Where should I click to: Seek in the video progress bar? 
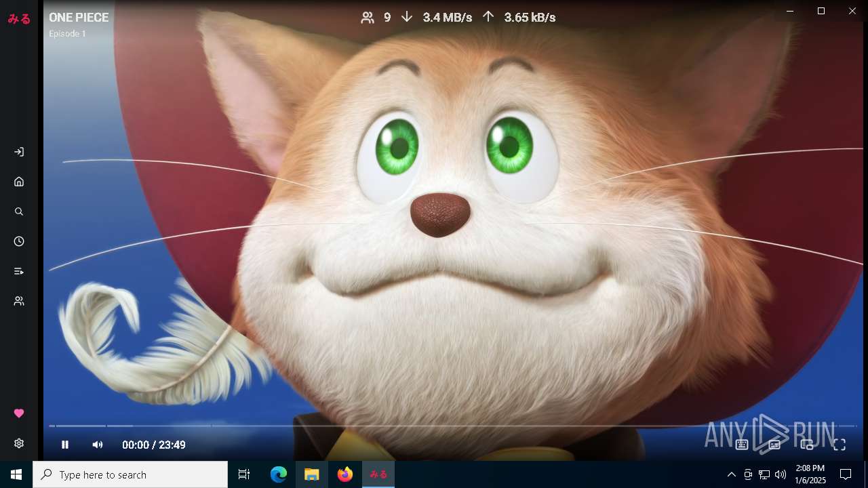[x=453, y=426]
